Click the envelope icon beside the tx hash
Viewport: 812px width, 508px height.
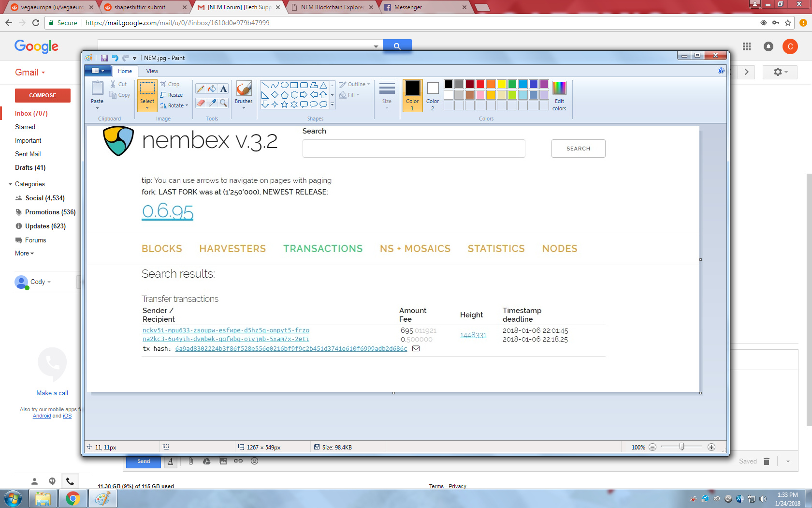[416, 348]
